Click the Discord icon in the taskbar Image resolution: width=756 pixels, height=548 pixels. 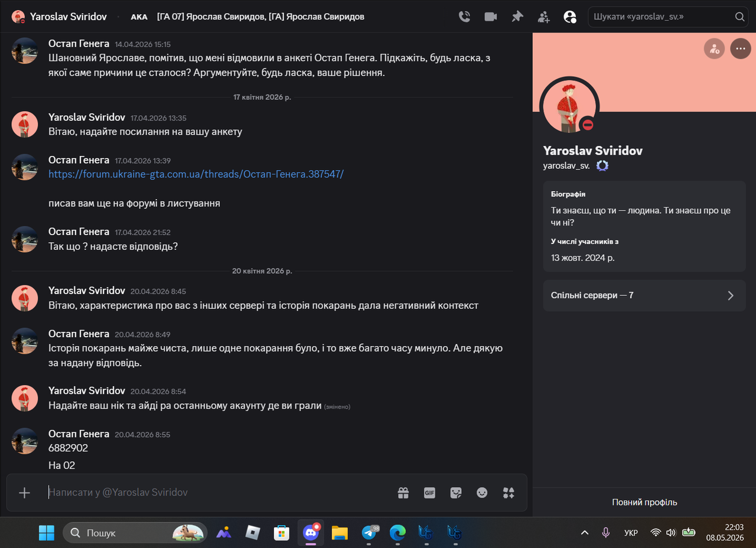coord(311,533)
